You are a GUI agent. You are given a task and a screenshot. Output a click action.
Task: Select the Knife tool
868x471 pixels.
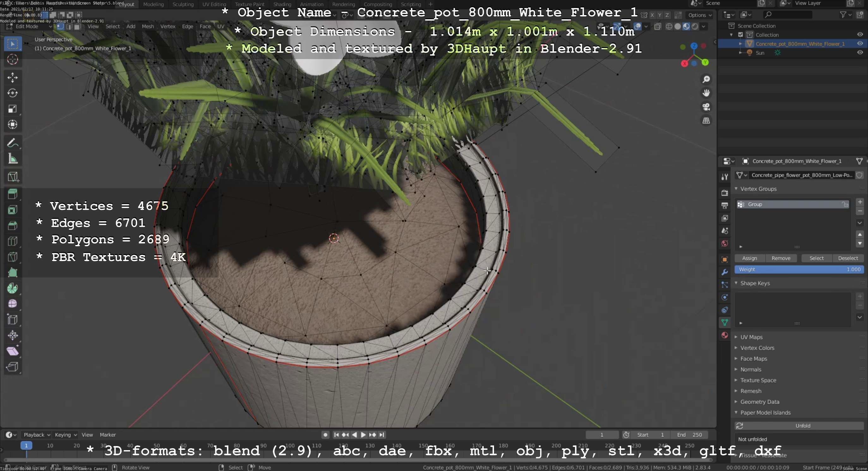point(12,257)
